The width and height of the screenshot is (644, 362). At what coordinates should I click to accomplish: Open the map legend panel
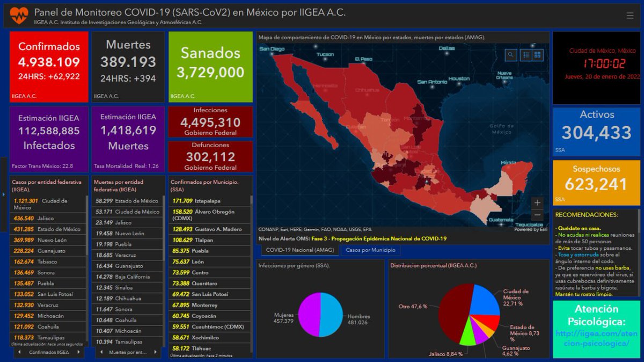[526, 55]
